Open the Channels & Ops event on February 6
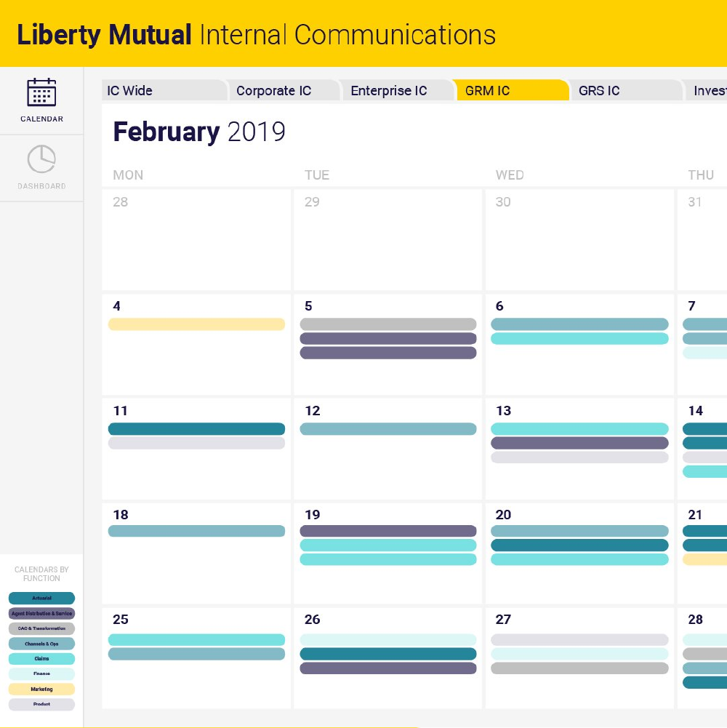This screenshot has height=728, width=727. pyautogui.click(x=579, y=324)
